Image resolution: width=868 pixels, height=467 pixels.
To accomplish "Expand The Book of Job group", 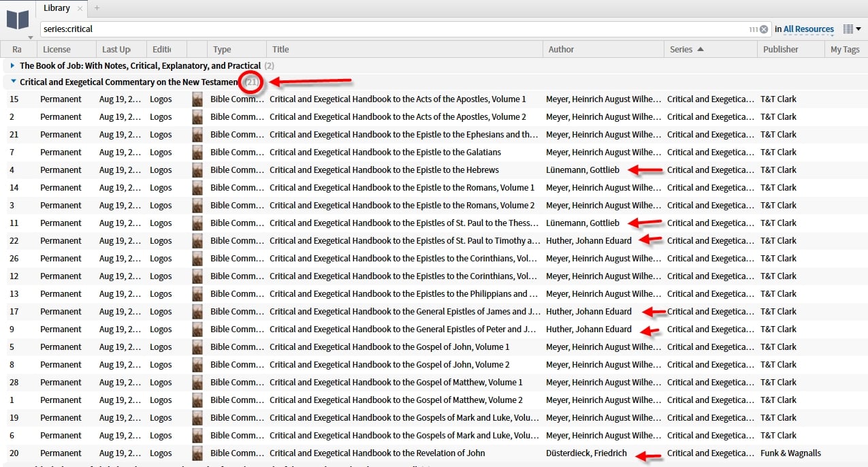I will click(13, 66).
